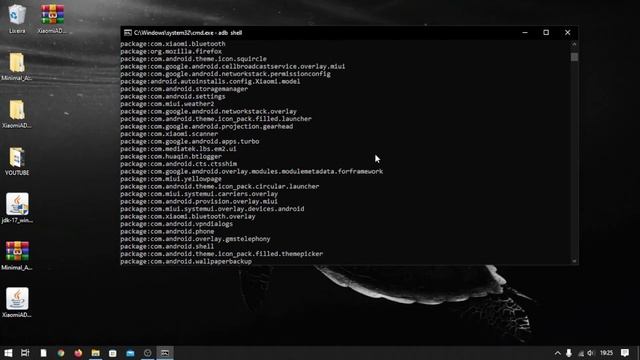Select the Minimal_A WinRAR archive icon
The height and width of the screenshot is (360, 640).
coord(17,256)
